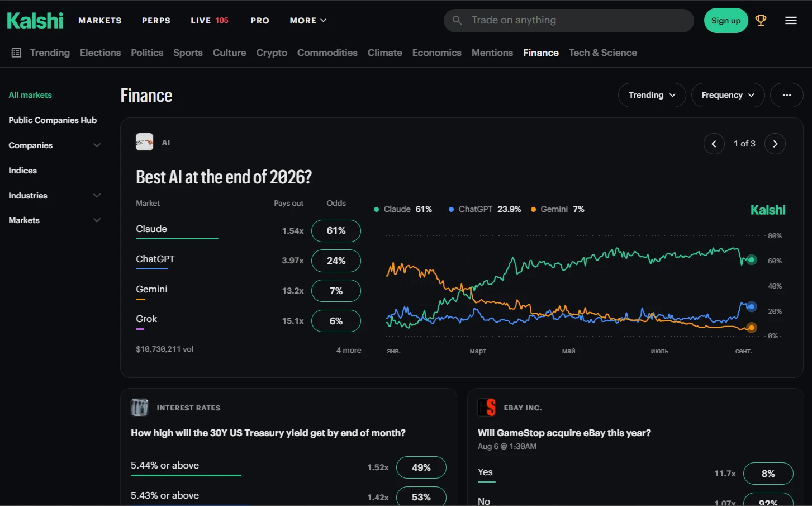Switch to the Climate category tab
The width and height of the screenshot is (812, 506).
coord(384,53)
